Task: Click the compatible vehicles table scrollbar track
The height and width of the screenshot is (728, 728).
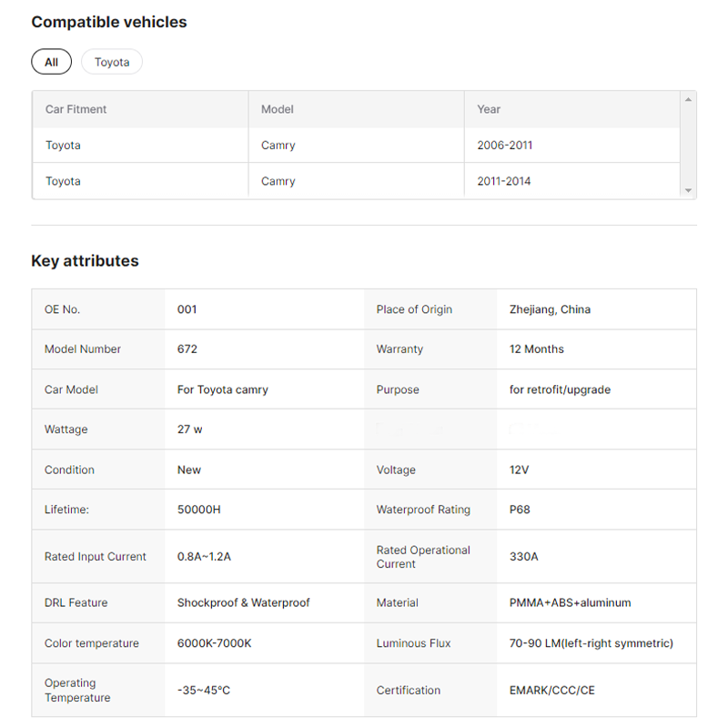Action: click(x=688, y=146)
